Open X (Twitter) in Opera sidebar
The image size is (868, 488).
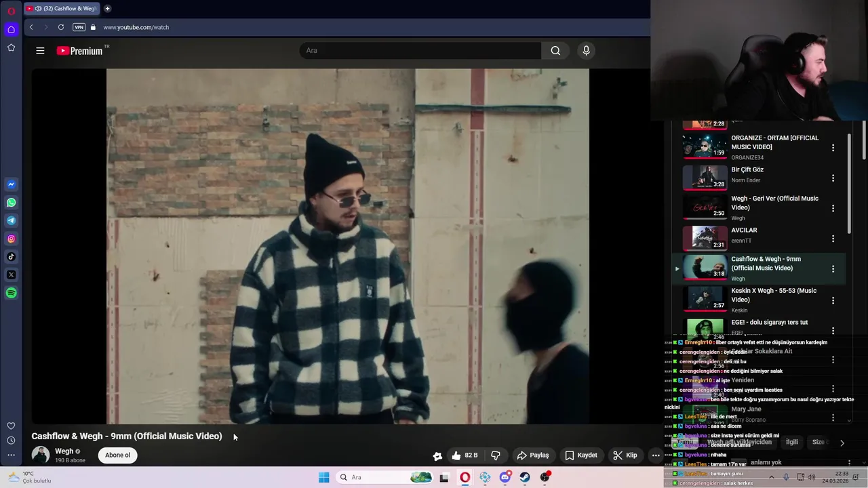(11, 274)
